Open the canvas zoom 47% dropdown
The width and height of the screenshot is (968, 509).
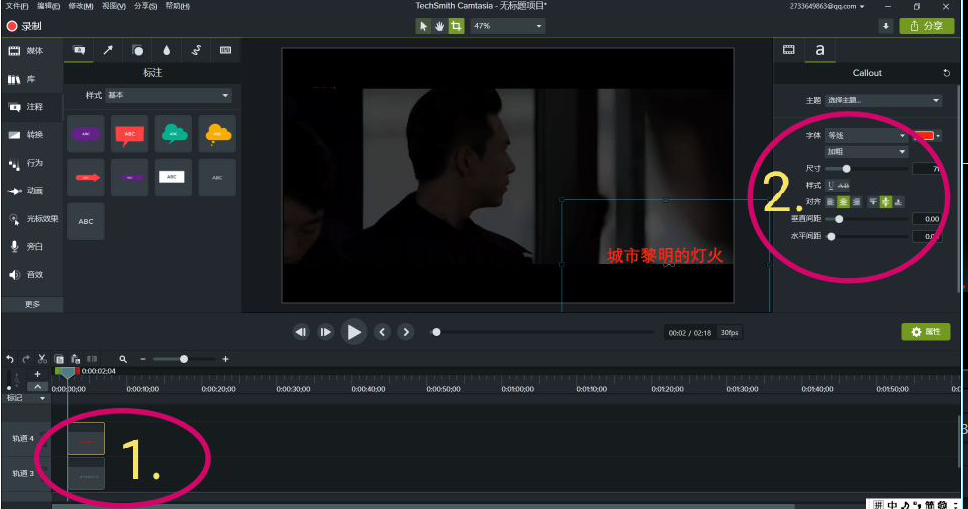point(508,26)
